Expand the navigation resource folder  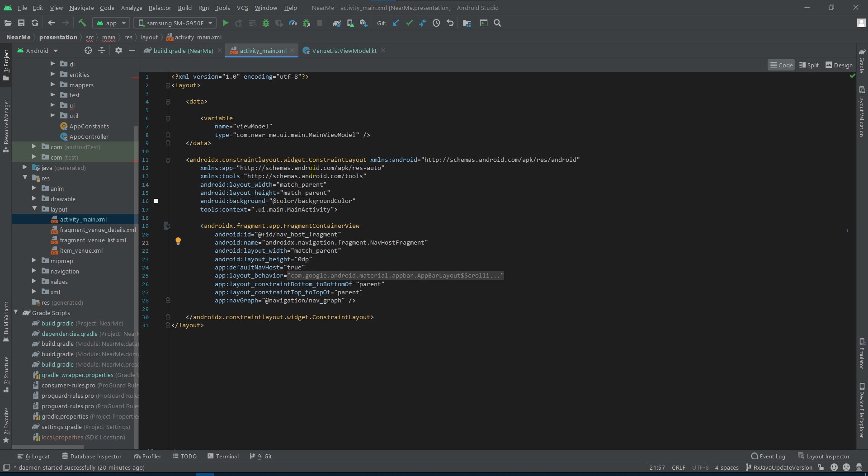click(x=34, y=271)
